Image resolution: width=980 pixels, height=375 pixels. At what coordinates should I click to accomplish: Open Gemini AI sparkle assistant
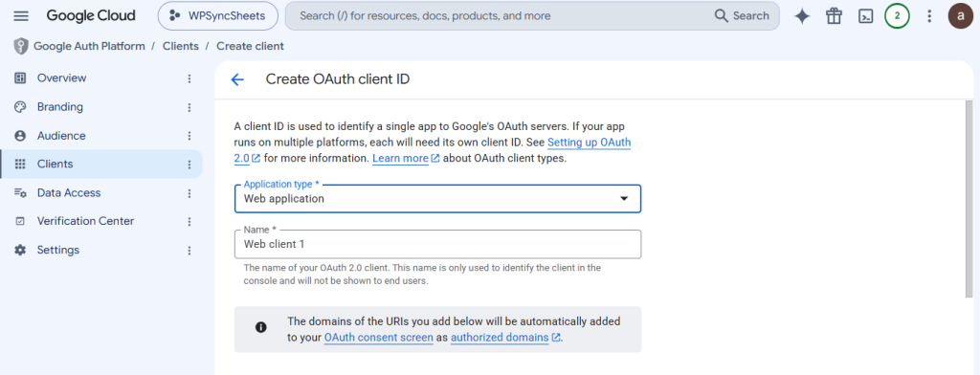click(802, 16)
